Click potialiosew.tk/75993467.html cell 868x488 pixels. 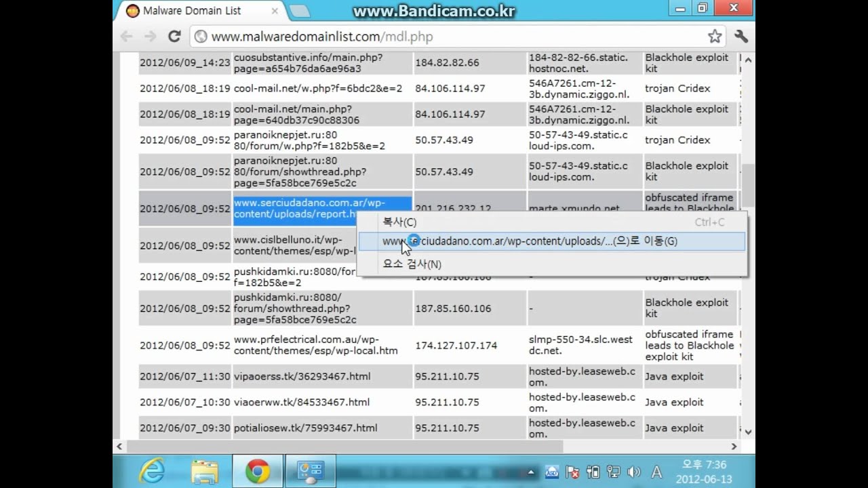(x=322, y=428)
